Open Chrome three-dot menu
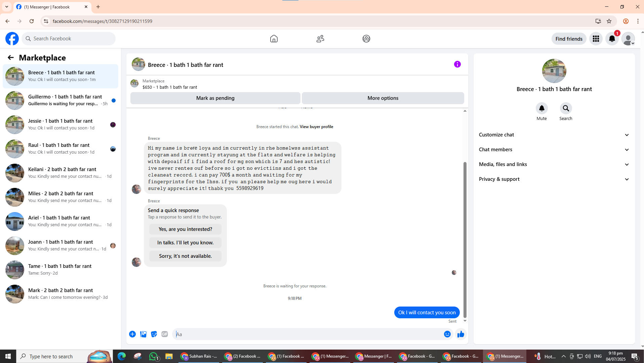644x363 pixels. [638, 21]
